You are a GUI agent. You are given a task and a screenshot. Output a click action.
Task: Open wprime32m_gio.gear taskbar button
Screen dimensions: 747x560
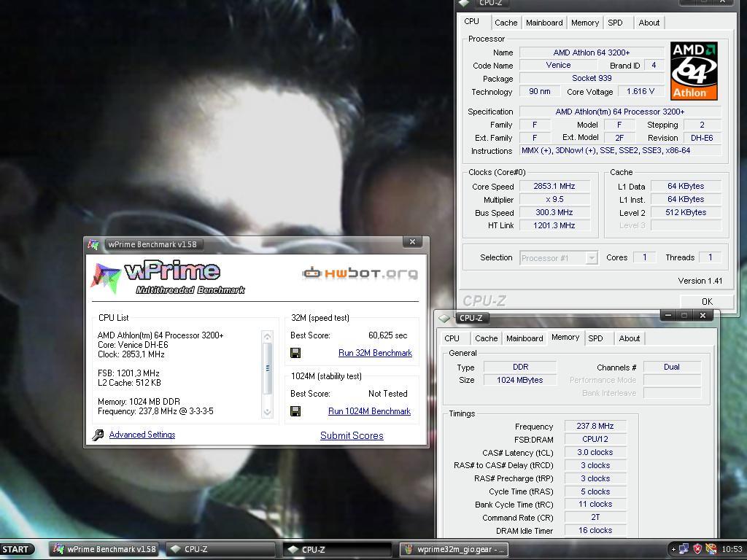click(x=454, y=549)
